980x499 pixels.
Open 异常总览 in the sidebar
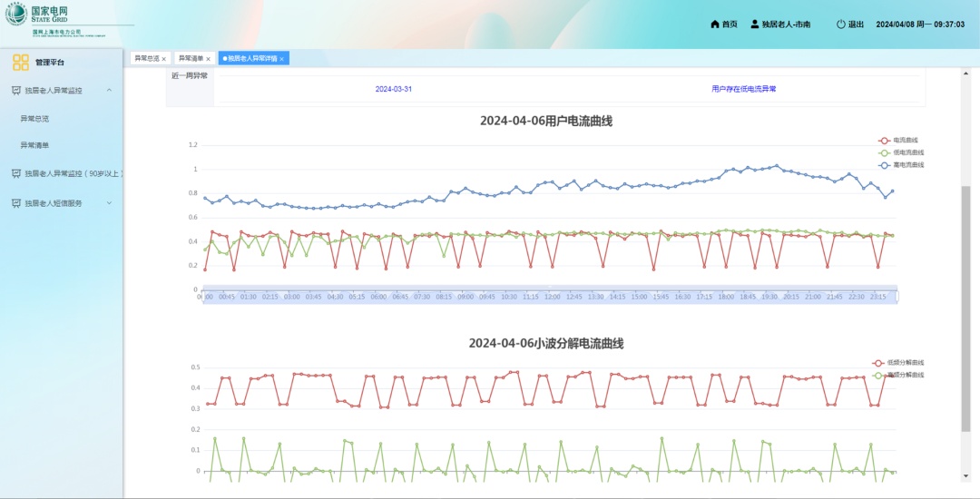[34, 119]
